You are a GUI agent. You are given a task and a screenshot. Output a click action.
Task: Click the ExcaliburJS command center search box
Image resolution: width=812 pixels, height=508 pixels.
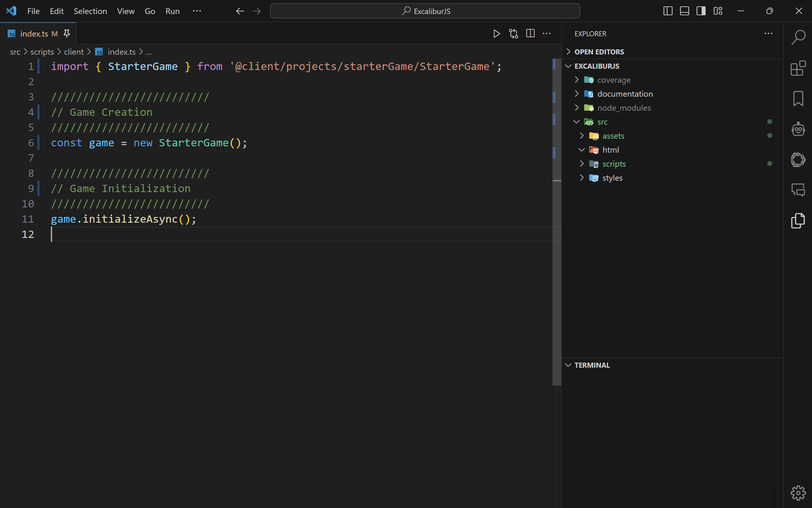coord(425,11)
